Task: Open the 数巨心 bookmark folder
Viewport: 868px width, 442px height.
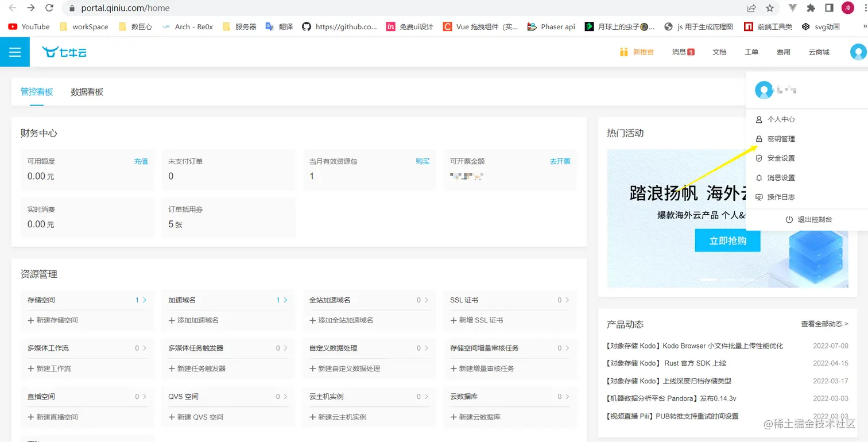Action: pyautogui.click(x=135, y=26)
